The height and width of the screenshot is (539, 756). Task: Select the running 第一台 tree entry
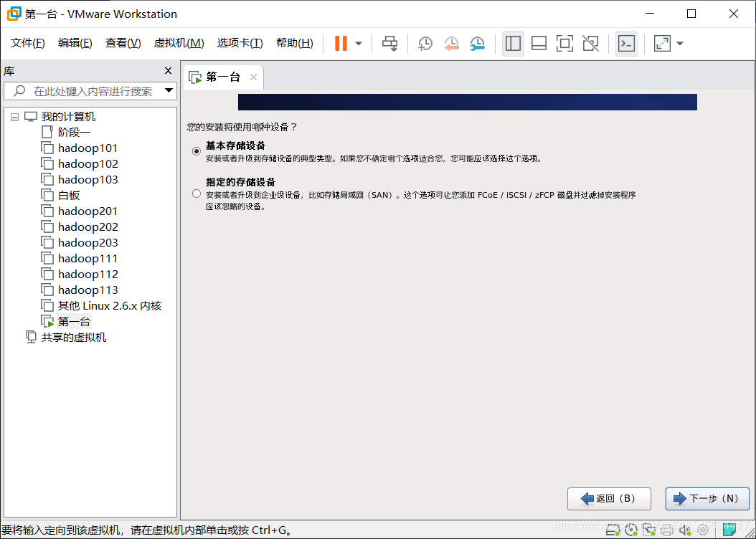point(74,321)
